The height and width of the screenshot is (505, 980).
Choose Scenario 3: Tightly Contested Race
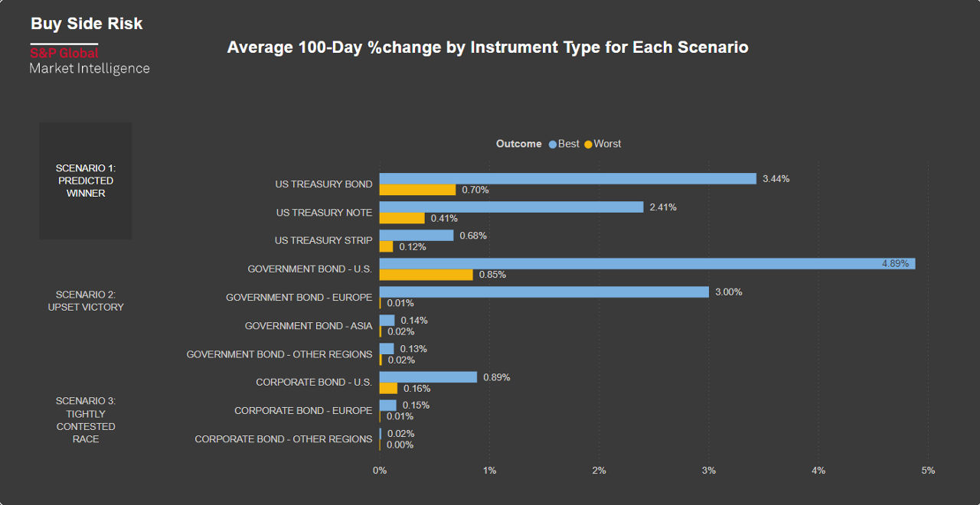[86, 420]
